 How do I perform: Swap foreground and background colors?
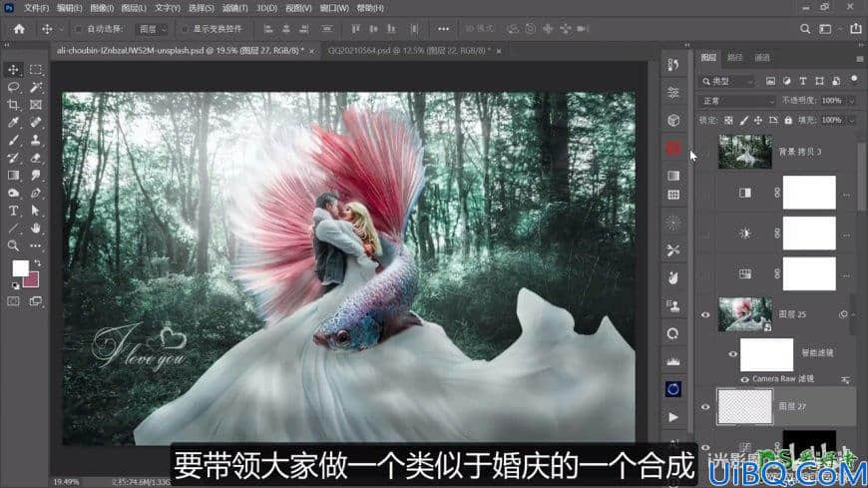[x=38, y=263]
